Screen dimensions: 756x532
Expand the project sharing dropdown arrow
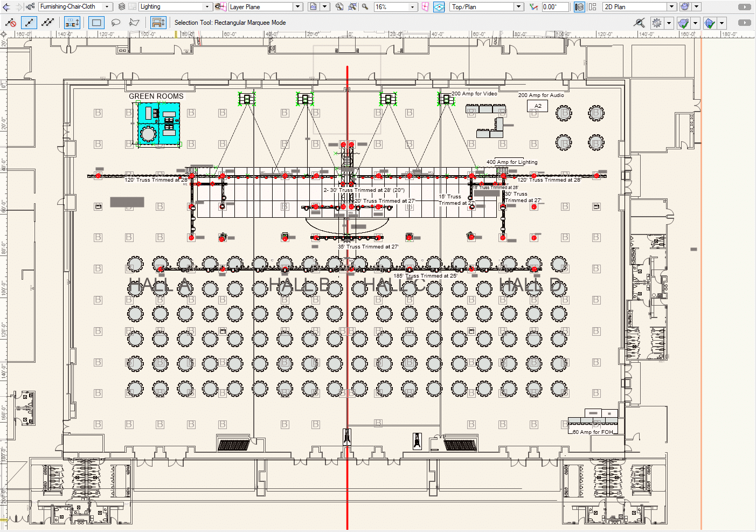coord(696,23)
